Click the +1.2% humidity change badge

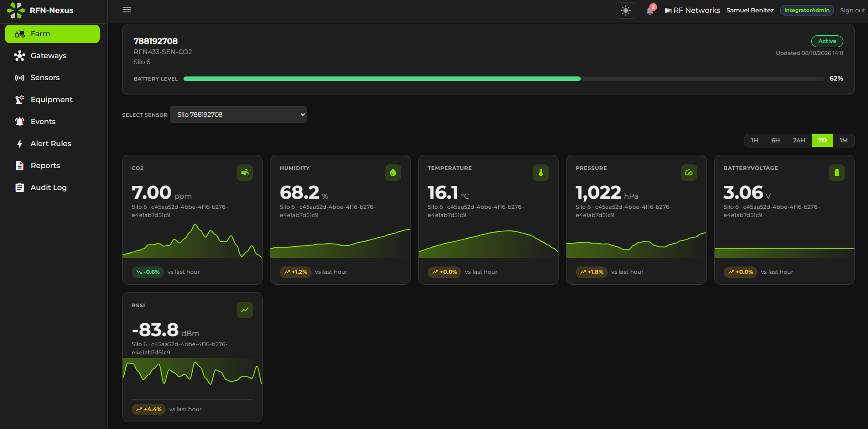click(x=296, y=272)
